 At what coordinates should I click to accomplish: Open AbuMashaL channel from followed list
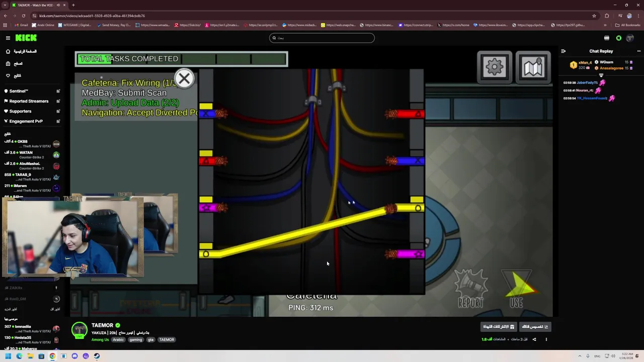31,166
